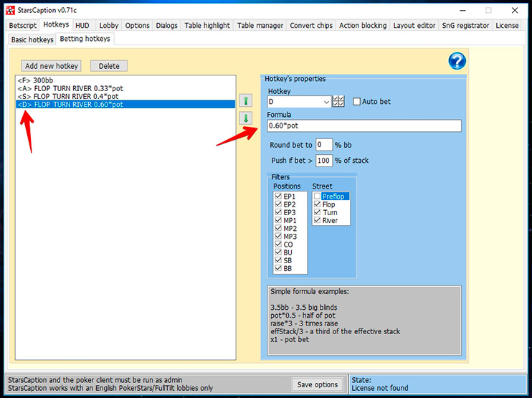Click the Add new hotkey button
Viewport: 532px width, 398px height.
tap(52, 66)
